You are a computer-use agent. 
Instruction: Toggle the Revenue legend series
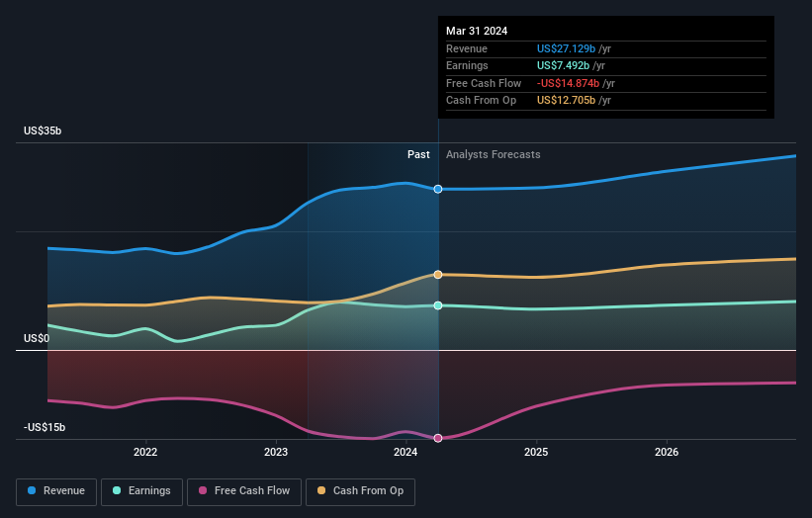pos(56,491)
